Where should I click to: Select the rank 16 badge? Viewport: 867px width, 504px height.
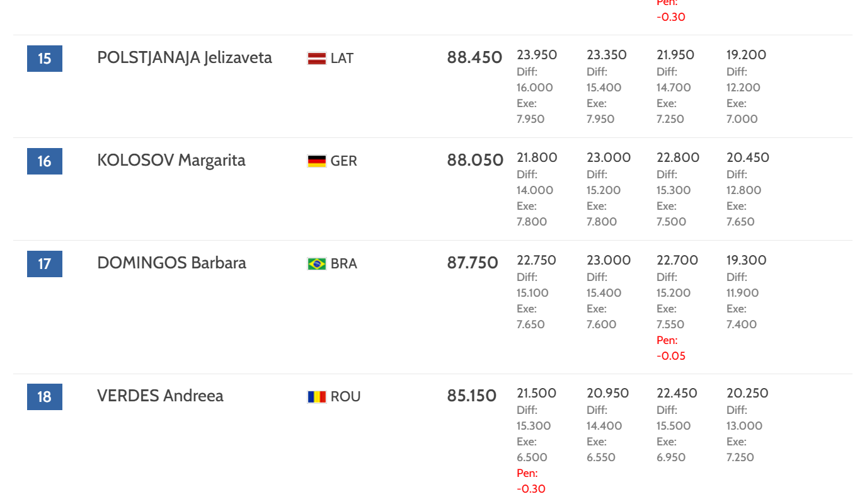point(45,161)
